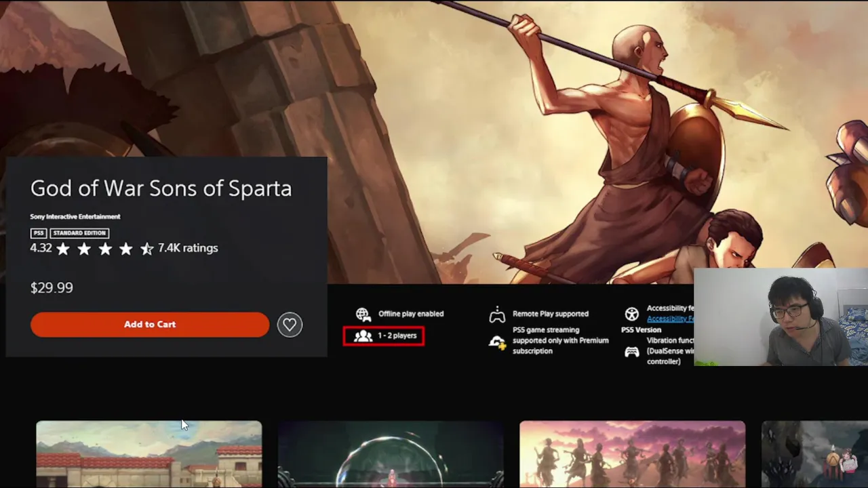The width and height of the screenshot is (868, 488).
Task: Click the PS5 platform badge
Action: coord(39,233)
